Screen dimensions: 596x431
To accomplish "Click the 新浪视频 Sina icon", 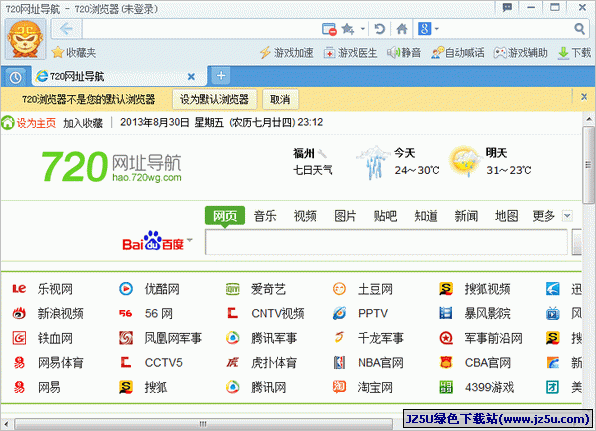I will [x=19, y=314].
